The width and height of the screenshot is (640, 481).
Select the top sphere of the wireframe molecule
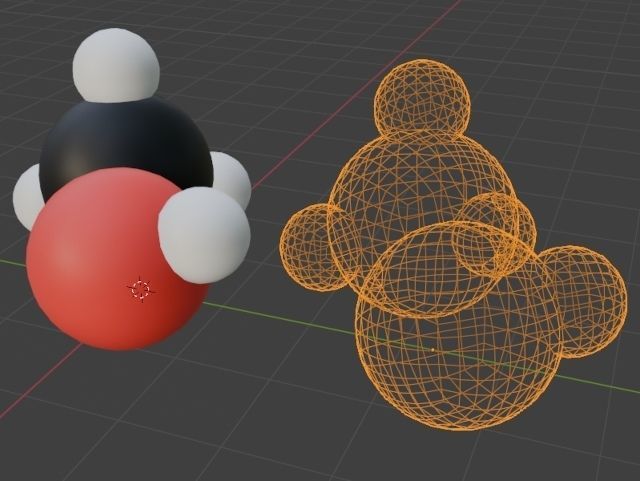422,98
